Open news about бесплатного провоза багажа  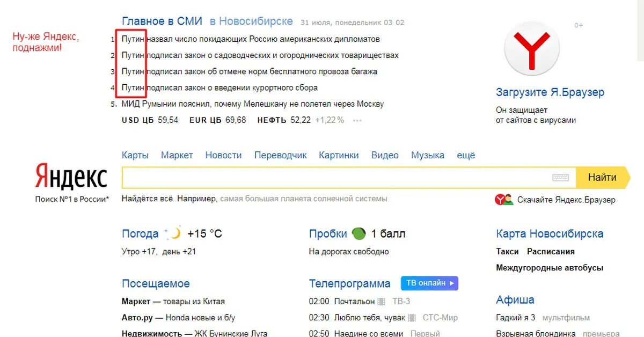[250, 71]
